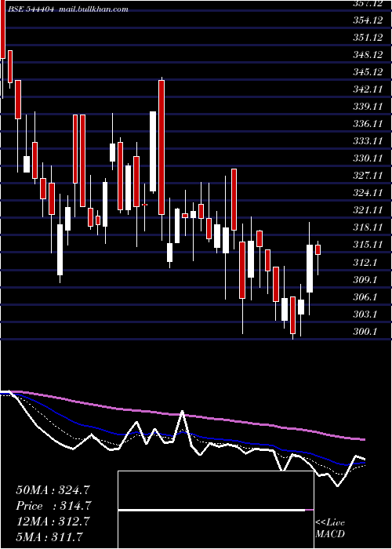Click the 324.11 price axis label

click(x=368, y=193)
